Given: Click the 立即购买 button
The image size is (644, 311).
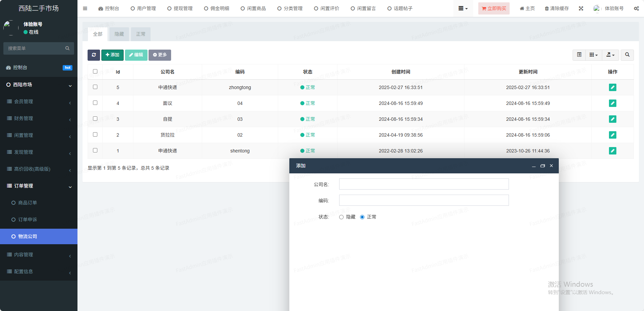Looking at the screenshot, I should (494, 8).
